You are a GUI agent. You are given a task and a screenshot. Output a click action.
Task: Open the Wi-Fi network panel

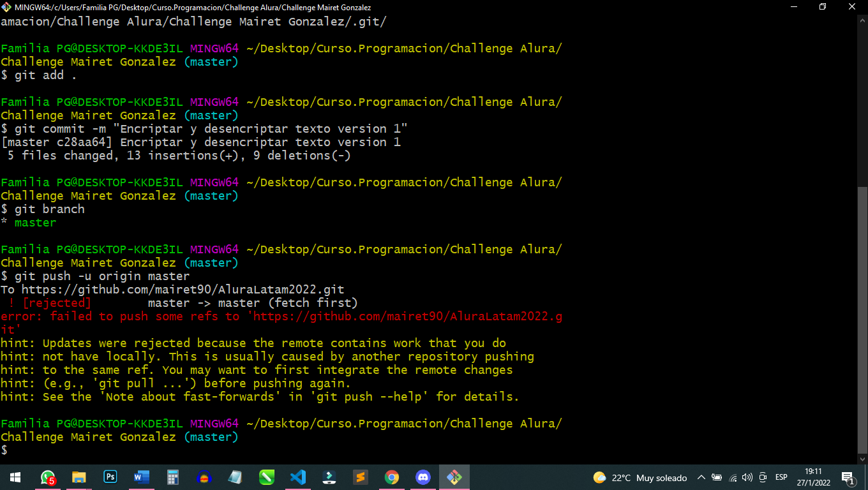point(733,477)
